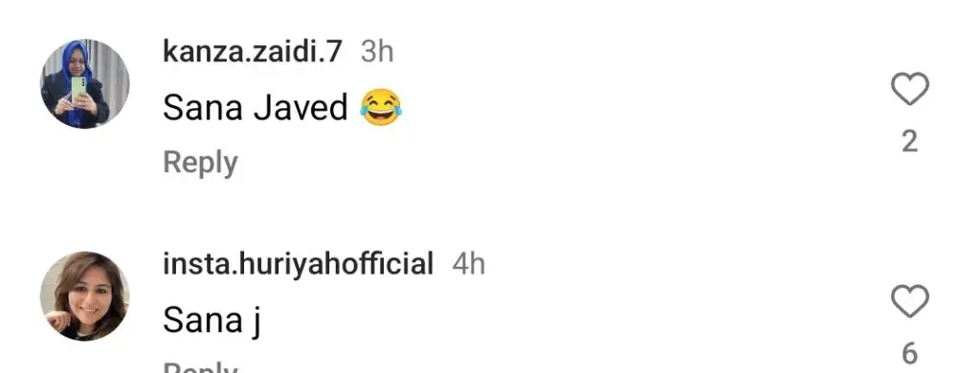980x373 pixels.
Task: Reply to the "Sana Javed" comment
Action: (x=200, y=163)
